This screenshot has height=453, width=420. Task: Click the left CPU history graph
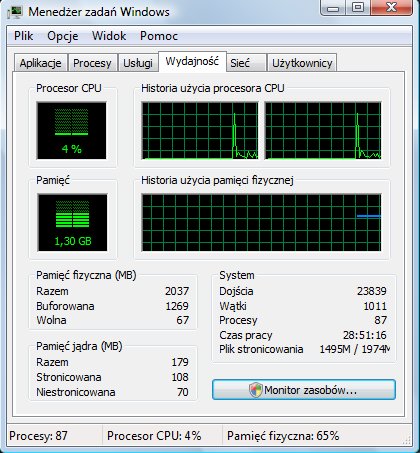coord(200,131)
